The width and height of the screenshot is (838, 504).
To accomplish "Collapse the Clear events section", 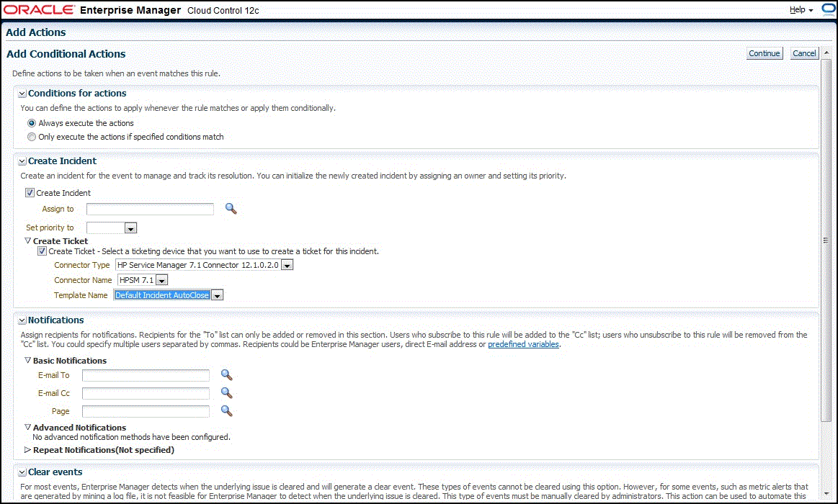I will (x=22, y=472).
